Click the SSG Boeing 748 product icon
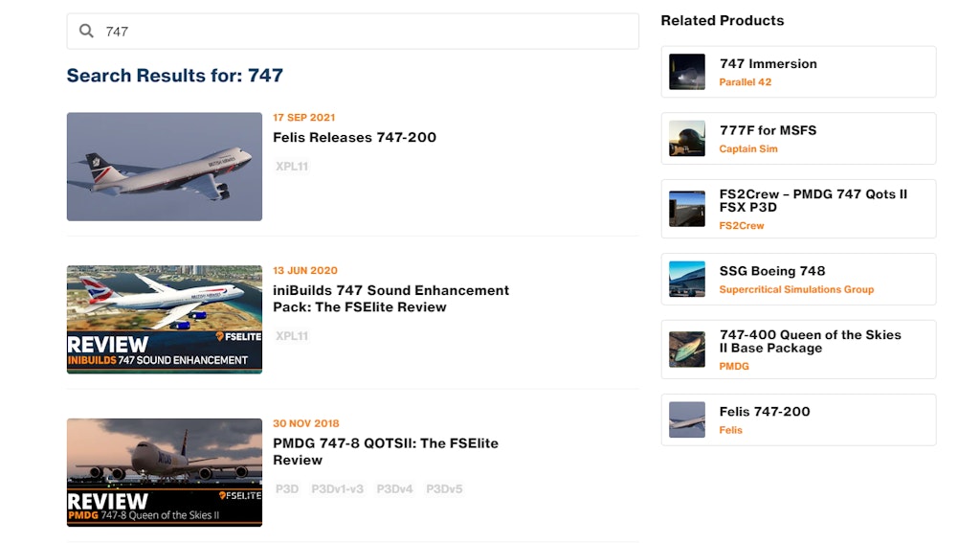The width and height of the screenshot is (980, 543). click(687, 280)
